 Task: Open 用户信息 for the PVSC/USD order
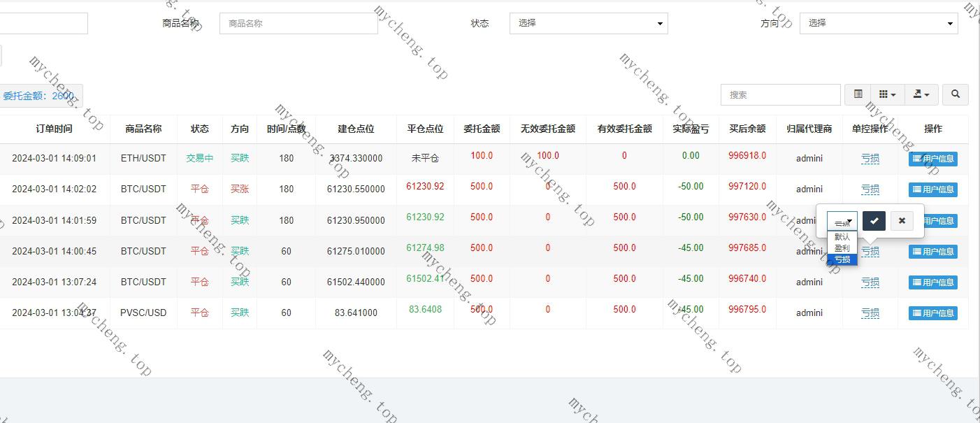(x=933, y=313)
